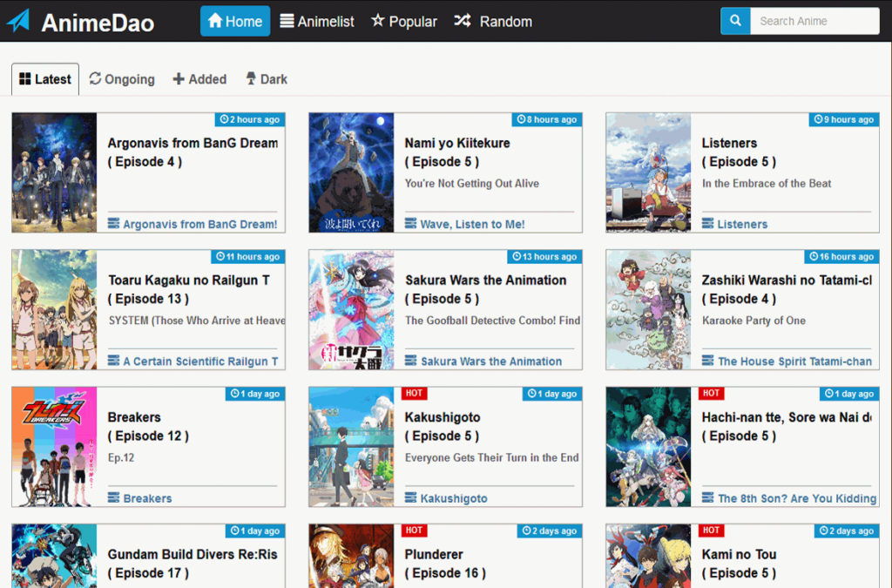Open Kami no Tou Episode 5 title
Image resolution: width=892 pixels, height=588 pixels.
click(739, 564)
